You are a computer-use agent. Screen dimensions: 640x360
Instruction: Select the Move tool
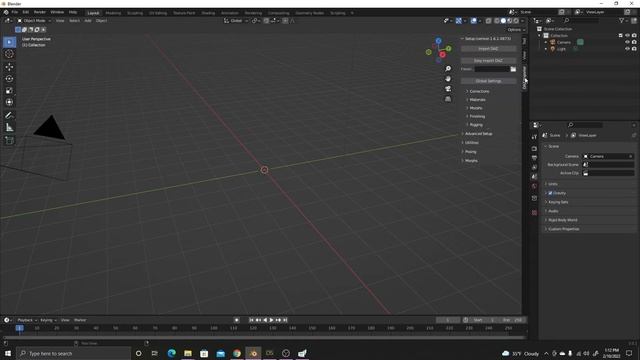9,67
